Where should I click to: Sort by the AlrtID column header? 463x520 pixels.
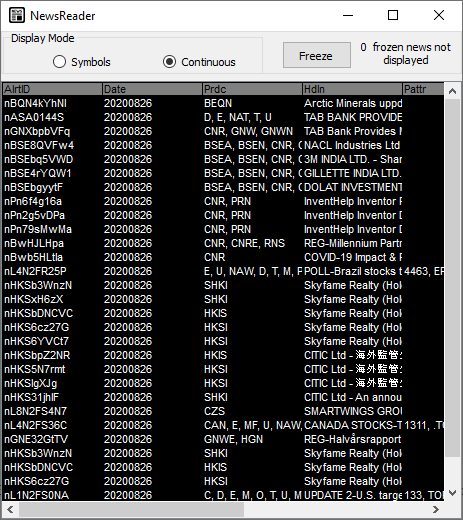tap(52, 89)
